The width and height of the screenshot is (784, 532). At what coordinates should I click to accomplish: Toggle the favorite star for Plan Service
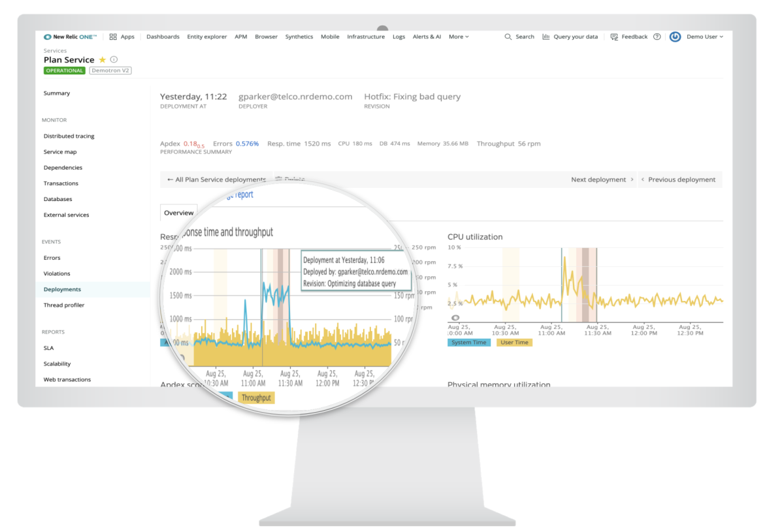(102, 59)
